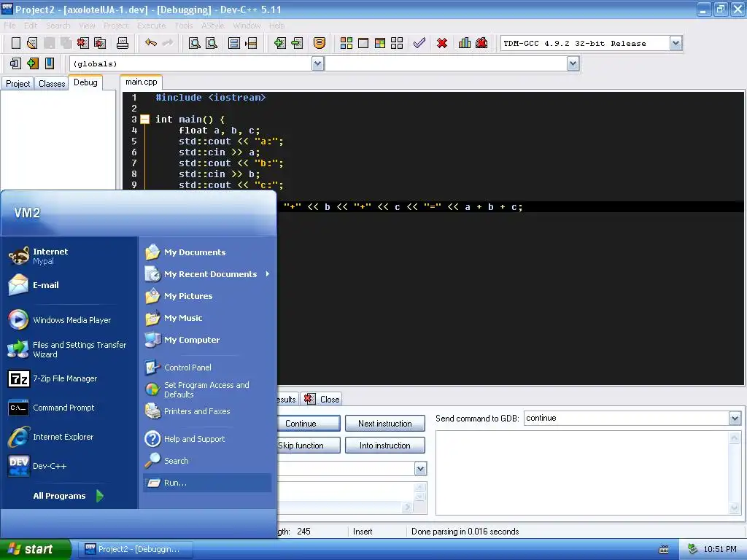Click the Open file toolbar icon

(x=32, y=43)
